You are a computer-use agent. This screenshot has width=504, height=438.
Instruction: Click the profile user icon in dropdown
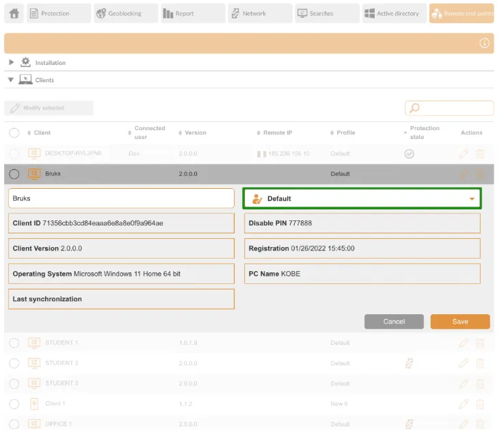[x=257, y=198]
